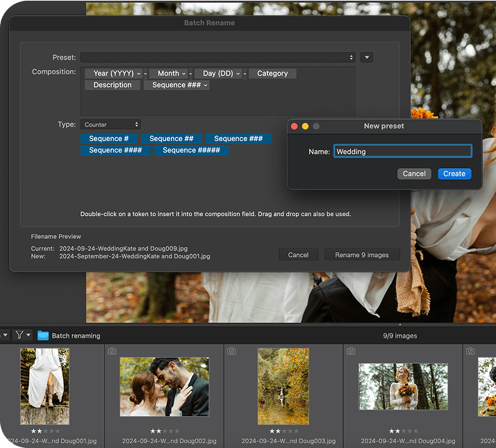
Task: Click camera icon above Doug003 thumbnail
Action: (x=231, y=351)
